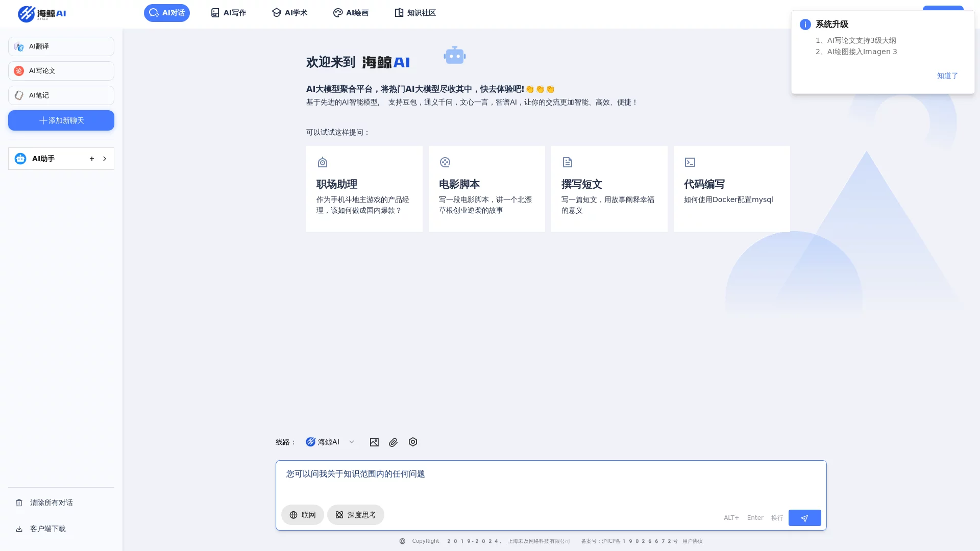Expand the AI助手 chevron arrow
Viewport: 980px width, 551px height.
click(105, 159)
